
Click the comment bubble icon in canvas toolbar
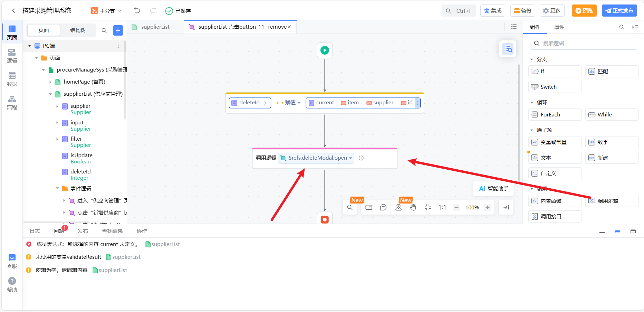click(x=383, y=207)
